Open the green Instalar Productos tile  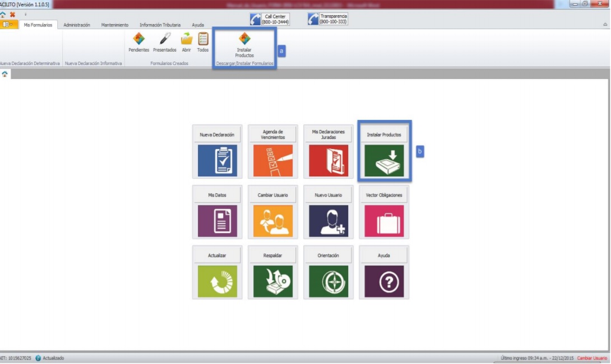pyautogui.click(x=384, y=160)
